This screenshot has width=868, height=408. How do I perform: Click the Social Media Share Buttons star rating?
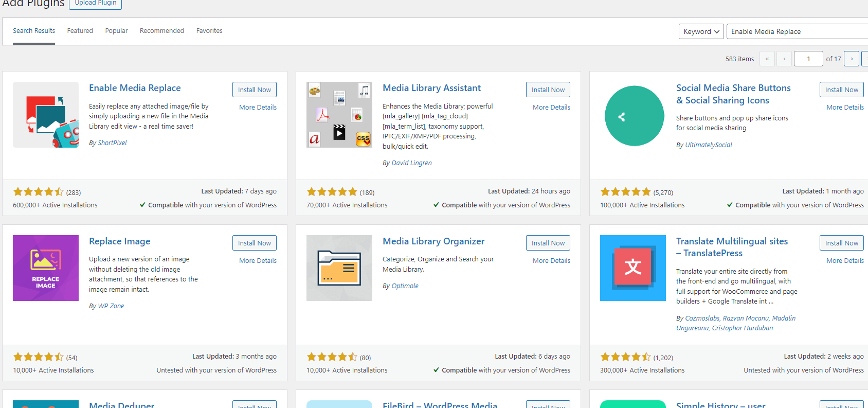626,192
